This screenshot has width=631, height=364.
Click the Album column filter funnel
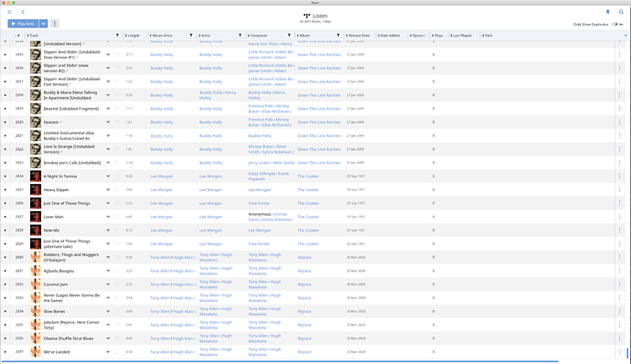point(338,36)
